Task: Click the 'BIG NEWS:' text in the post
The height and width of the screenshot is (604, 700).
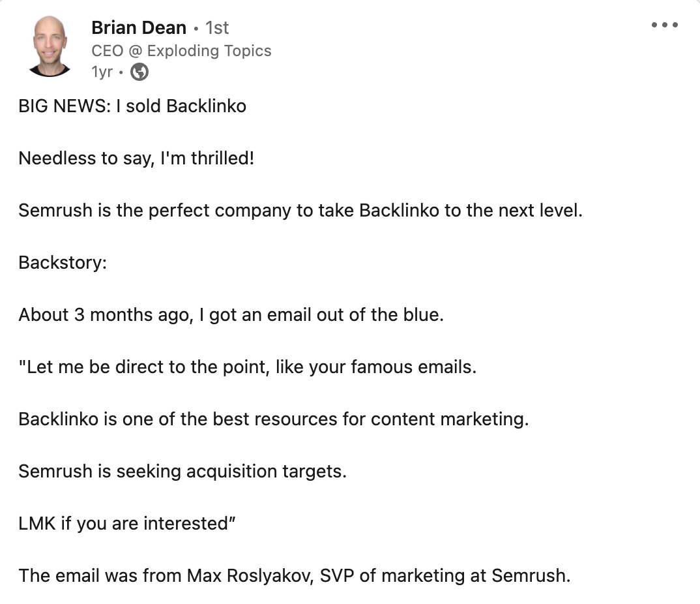Action: pos(65,106)
